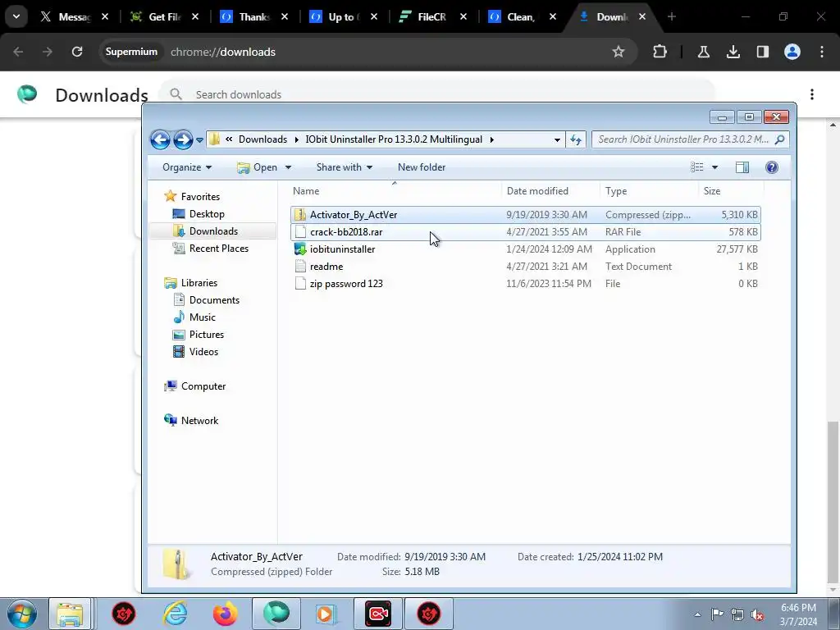Launch Internet Explorer from taskbar
The width and height of the screenshot is (840, 630).
tap(176, 614)
